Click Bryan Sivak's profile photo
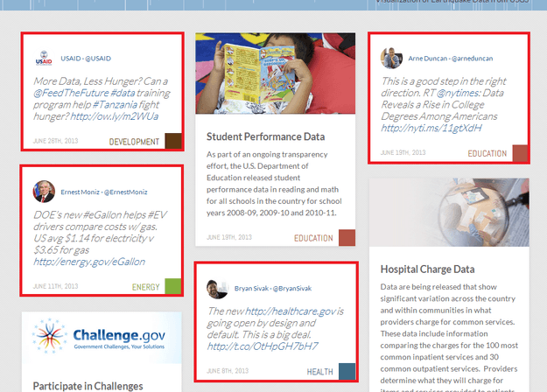 click(217, 289)
